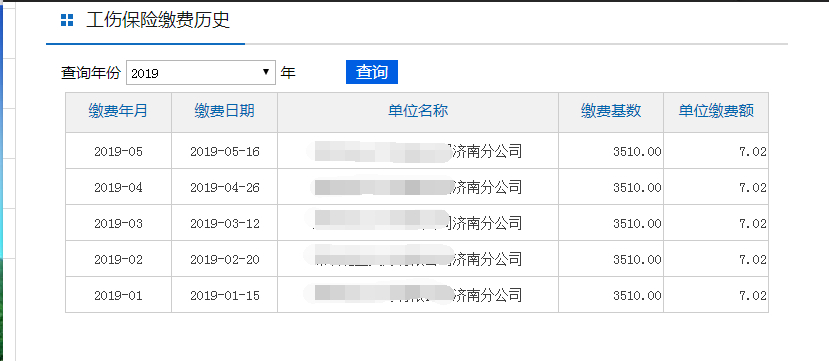Click the 缴费基数 column header
This screenshot has height=361, width=829.
611,112
